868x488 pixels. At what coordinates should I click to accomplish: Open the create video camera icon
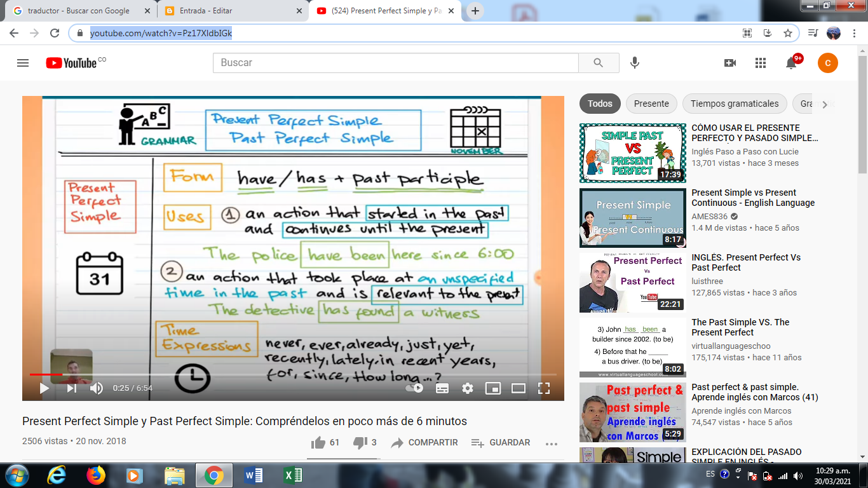(730, 63)
